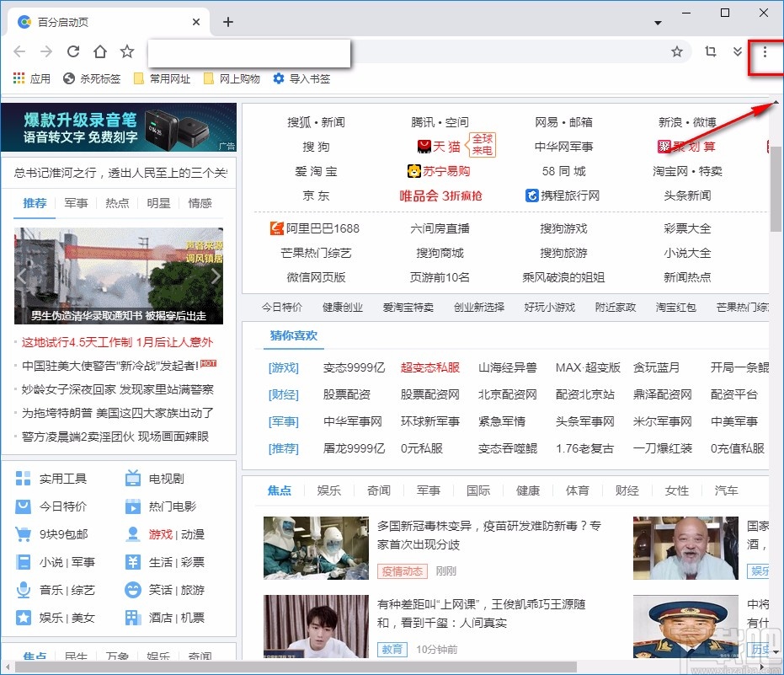Viewport: 784px width, 675px height.
Task: Open the 京东 site link
Action: (x=316, y=196)
